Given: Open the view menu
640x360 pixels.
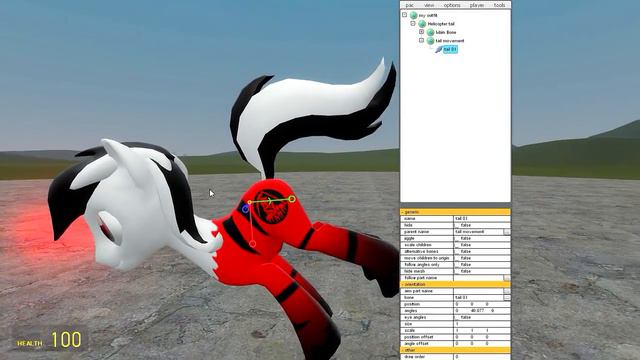Looking at the screenshot, I should (429, 5).
